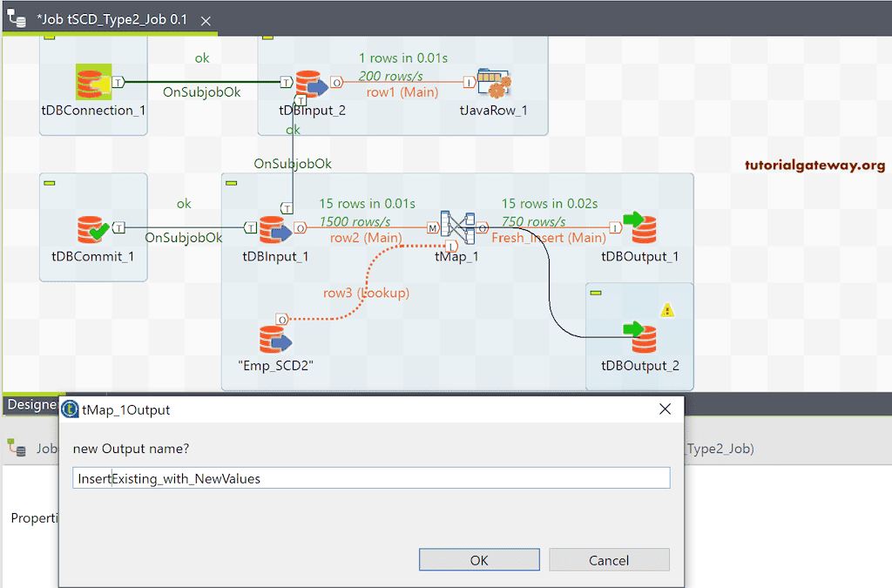Click the tJavaRow_1 component icon

(x=493, y=82)
